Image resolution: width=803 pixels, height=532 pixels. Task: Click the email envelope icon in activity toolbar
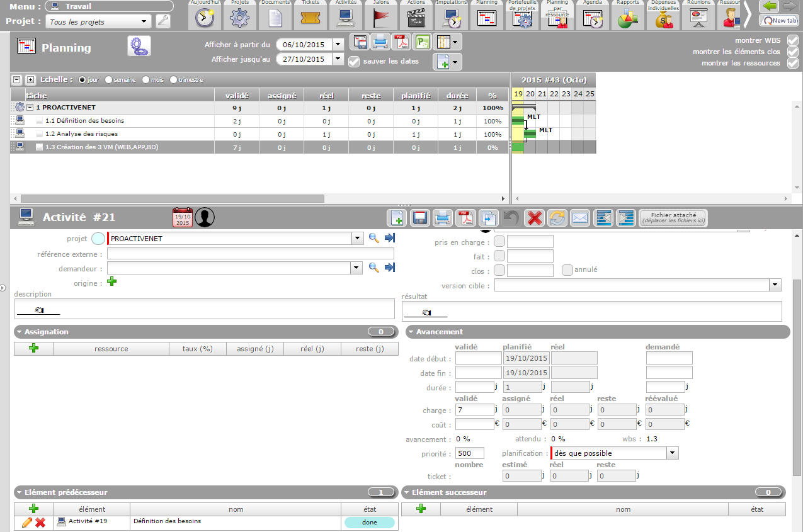coord(579,218)
